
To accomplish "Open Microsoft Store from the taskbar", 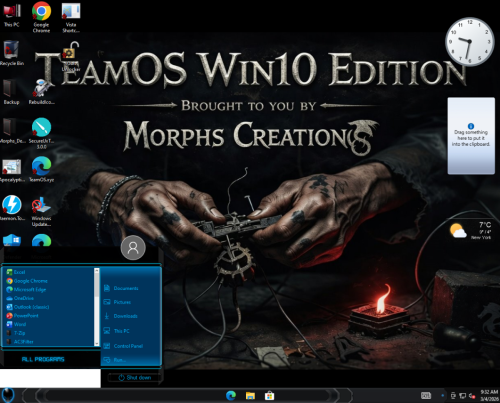I will click(x=269, y=396).
